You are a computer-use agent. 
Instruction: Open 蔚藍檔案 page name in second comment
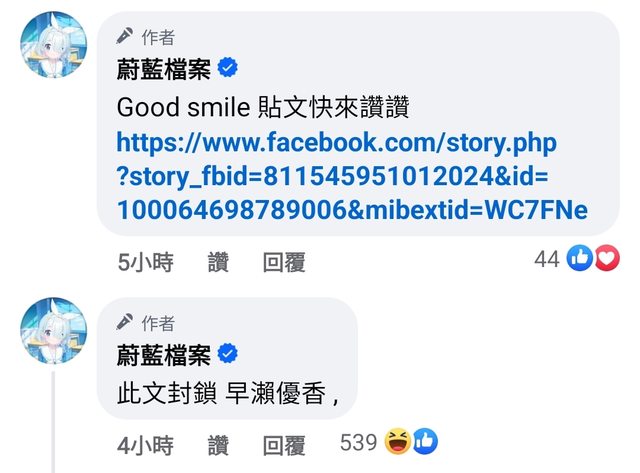164,355
